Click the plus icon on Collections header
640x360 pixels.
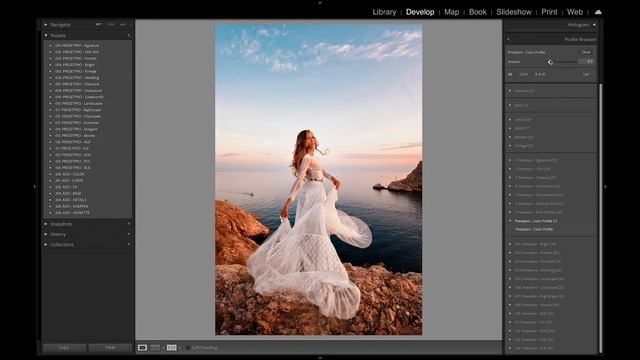click(x=129, y=244)
